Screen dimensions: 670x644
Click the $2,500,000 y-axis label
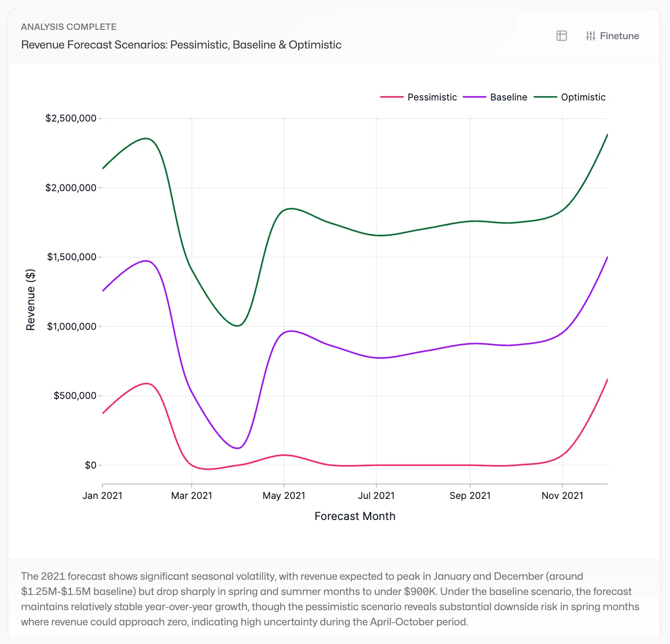tap(71, 118)
